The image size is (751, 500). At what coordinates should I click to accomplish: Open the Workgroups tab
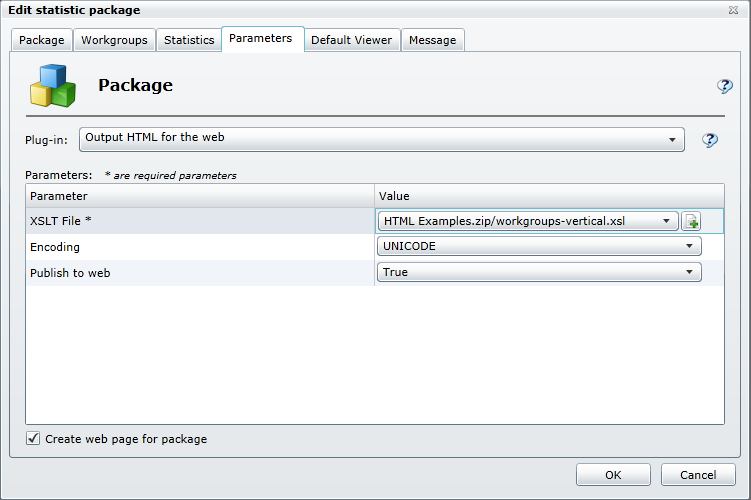(x=114, y=40)
